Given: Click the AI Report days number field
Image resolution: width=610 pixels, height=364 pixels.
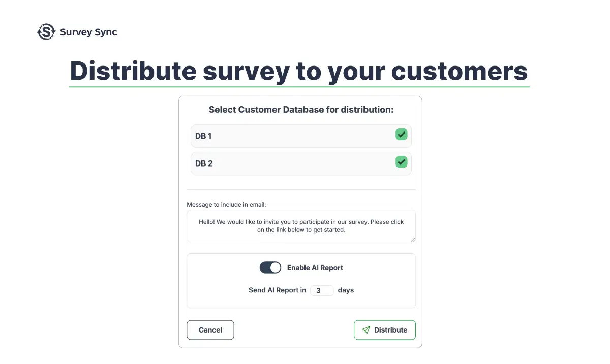Looking at the screenshot, I should click(322, 290).
